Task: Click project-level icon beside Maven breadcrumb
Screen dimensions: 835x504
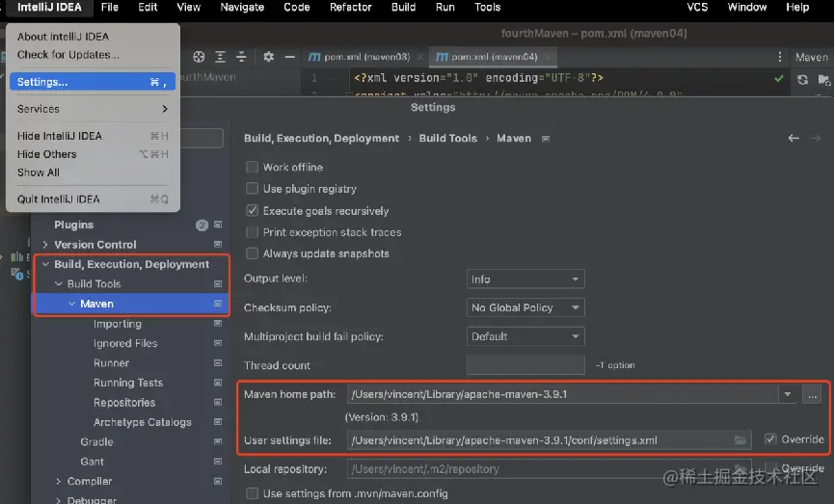Action: click(546, 139)
